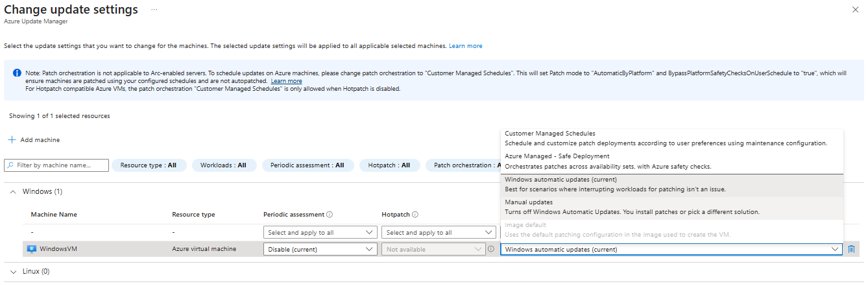
Task: Click the plus icon for Add machine
Action: [x=12, y=139]
